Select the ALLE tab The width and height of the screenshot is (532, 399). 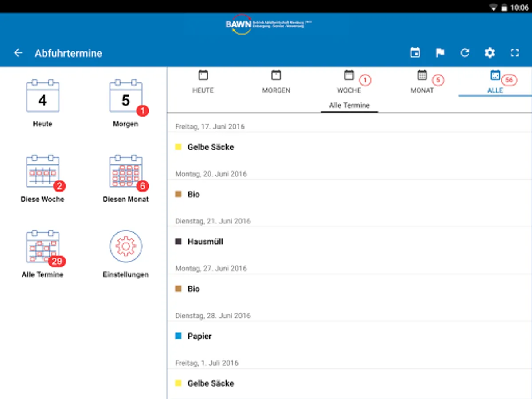tap(495, 82)
